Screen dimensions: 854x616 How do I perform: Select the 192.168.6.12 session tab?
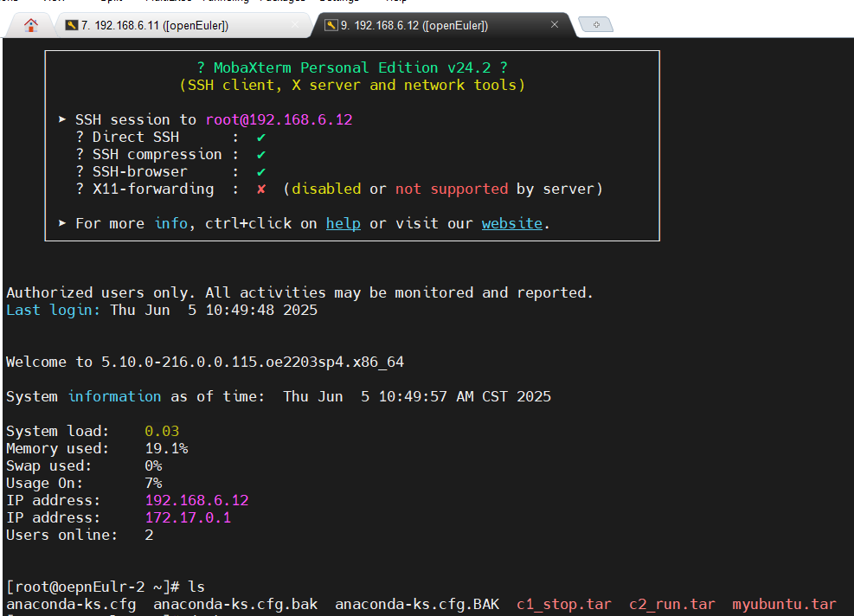[442, 25]
